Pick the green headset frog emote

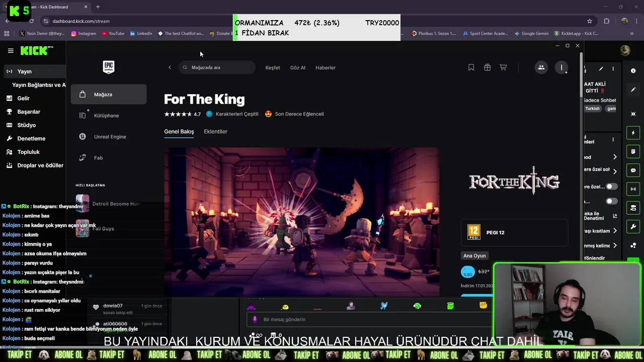pos(417,306)
